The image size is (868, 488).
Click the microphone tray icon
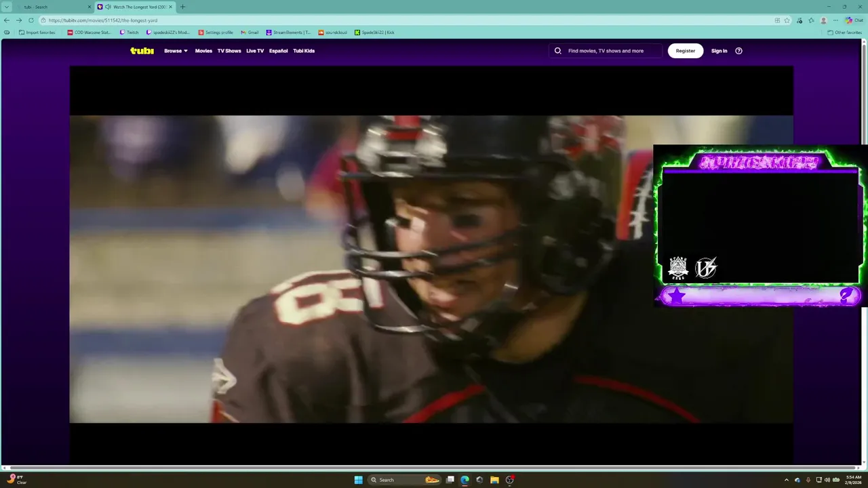[808, 480]
